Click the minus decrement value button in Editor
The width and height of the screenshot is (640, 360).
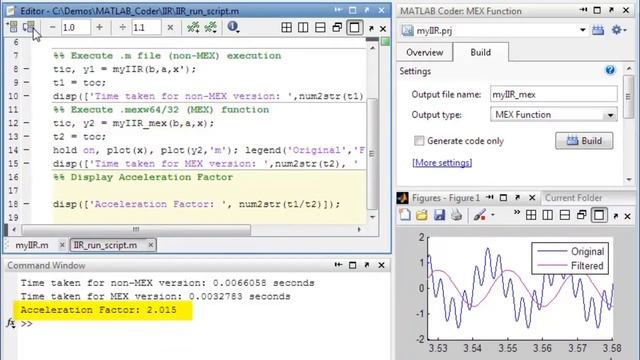click(52, 27)
